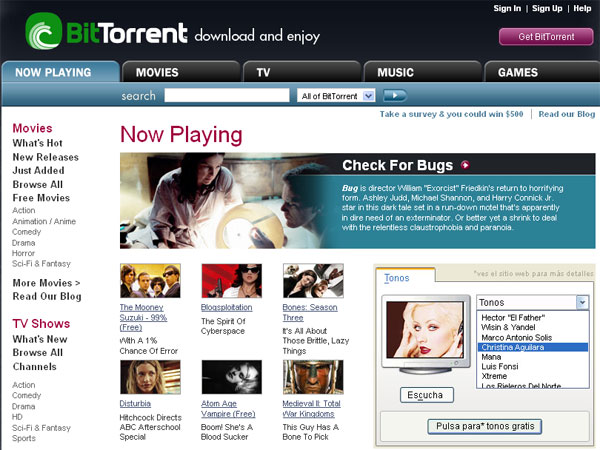Select Wisin & Yandel in the list
The height and width of the screenshot is (450, 600).
[532, 328]
